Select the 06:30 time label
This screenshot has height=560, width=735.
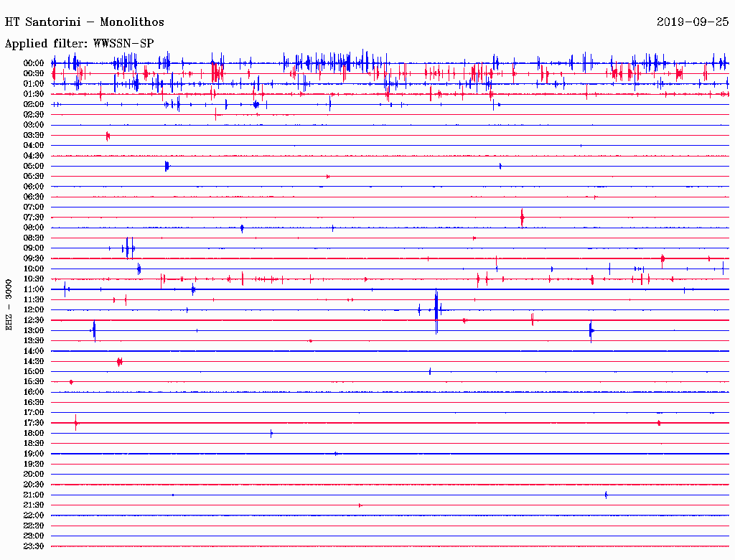click(34, 197)
